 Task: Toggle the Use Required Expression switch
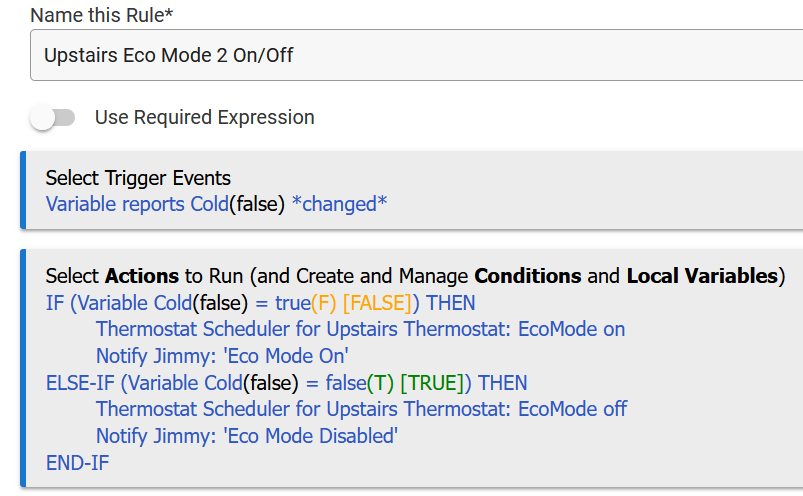pos(52,118)
